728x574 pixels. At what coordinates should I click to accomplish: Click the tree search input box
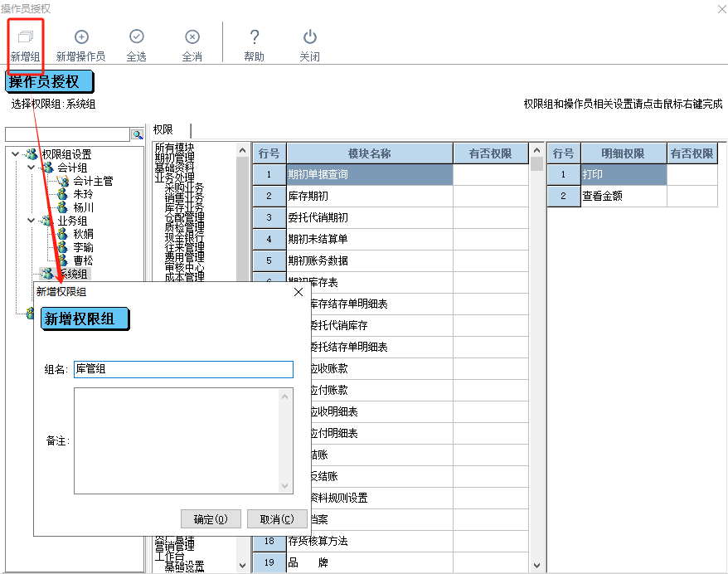click(67, 134)
